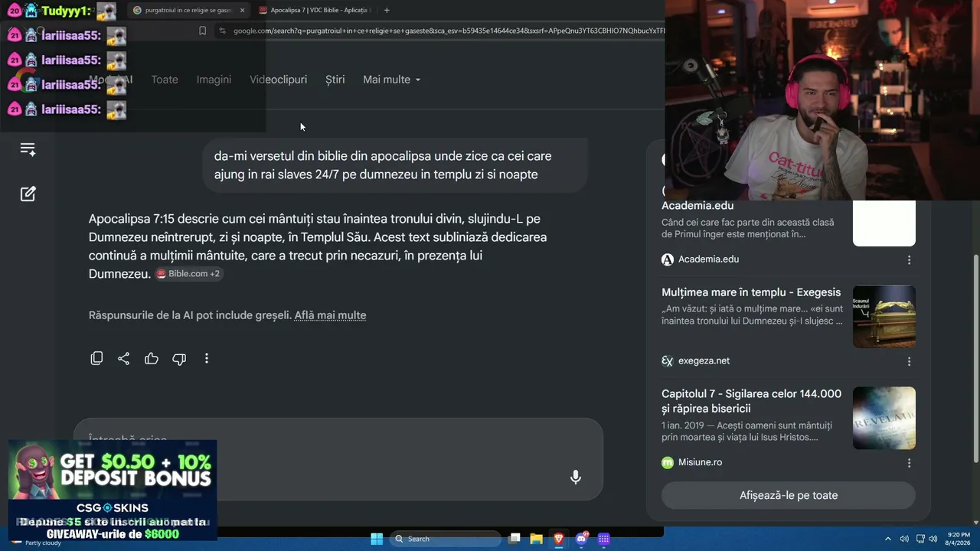Open Task View on the taskbar

point(514,539)
